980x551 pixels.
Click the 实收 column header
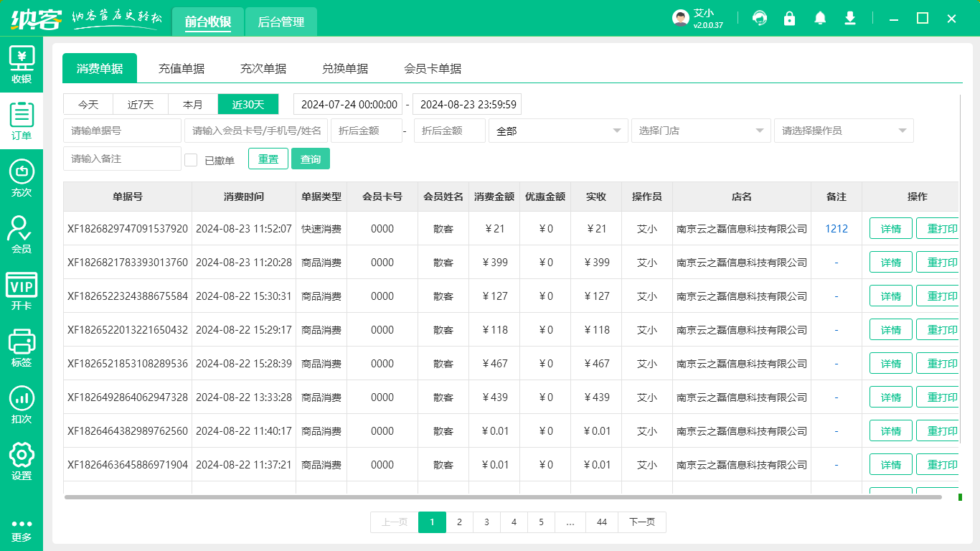tap(596, 197)
